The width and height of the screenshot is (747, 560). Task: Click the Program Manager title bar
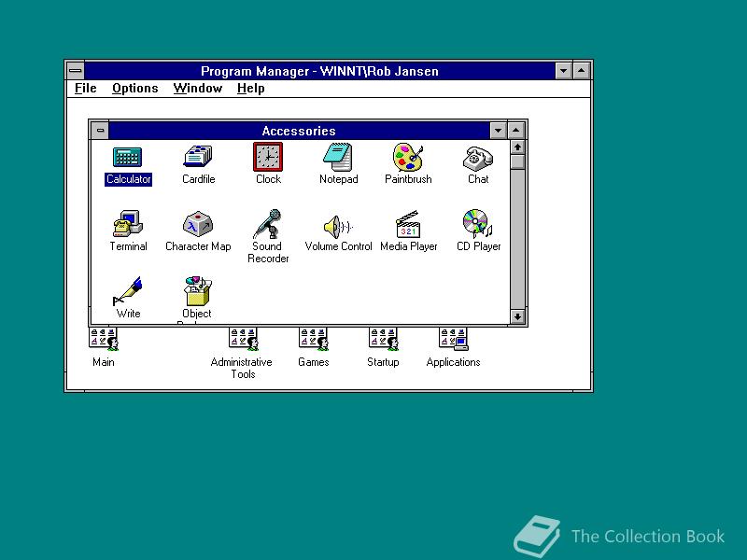[x=319, y=71]
